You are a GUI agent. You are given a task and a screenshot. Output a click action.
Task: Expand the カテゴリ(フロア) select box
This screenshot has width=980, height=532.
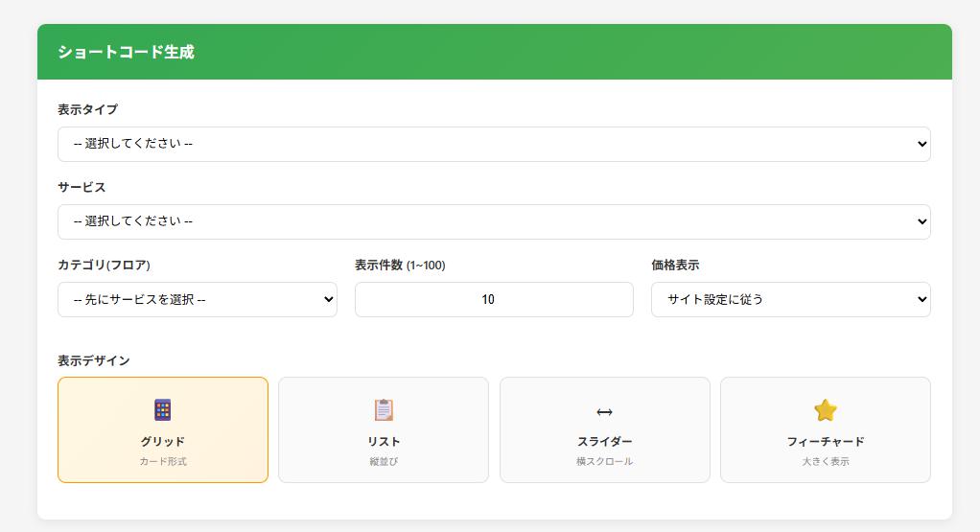coord(197,299)
